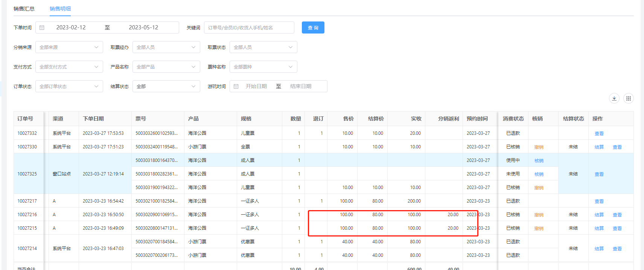Open the 结算状态 dropdown

[166, 86]
